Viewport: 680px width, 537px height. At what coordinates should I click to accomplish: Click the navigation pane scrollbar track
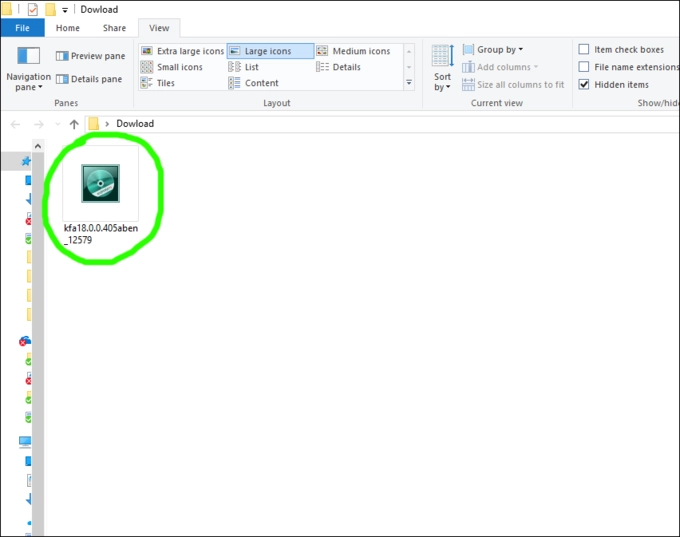click(38, 343)
